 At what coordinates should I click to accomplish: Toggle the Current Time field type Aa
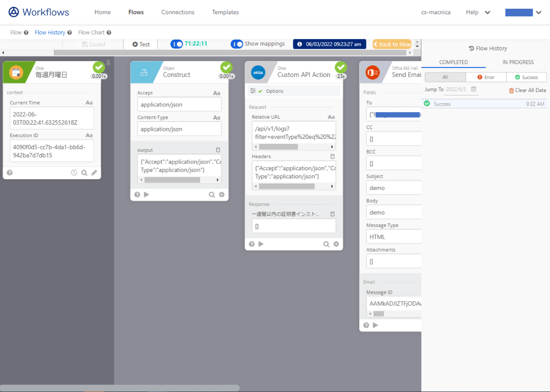[89, 103]
